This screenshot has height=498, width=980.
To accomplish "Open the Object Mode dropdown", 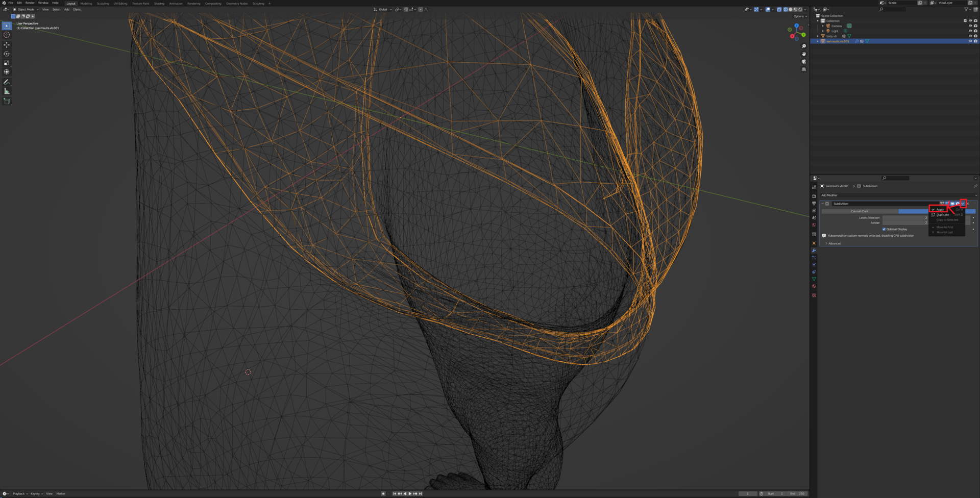I will pos(26,10).
